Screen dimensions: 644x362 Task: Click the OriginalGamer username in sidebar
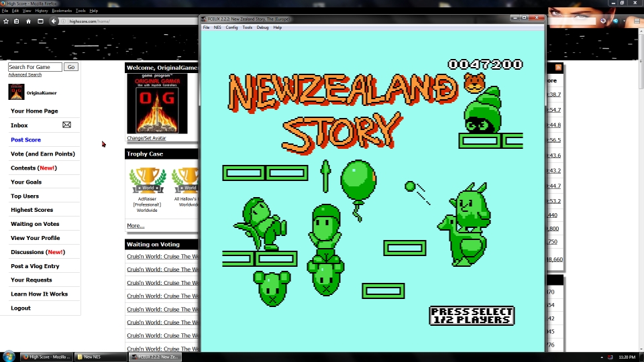click(x=42, y=93)
